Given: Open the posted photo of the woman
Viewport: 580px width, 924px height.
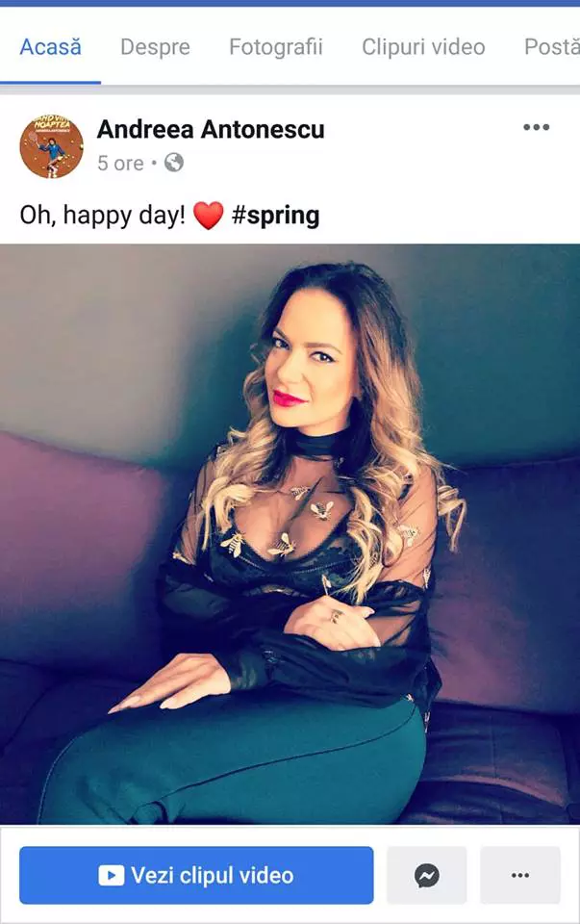Looking at the screenshot, I should tap(290, 534).
